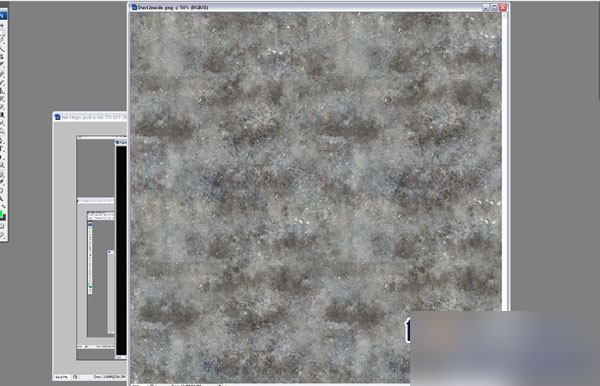Click the Dust2mode.png title bar text
This screenshot has width=600, height=386.
pos(173,7)
